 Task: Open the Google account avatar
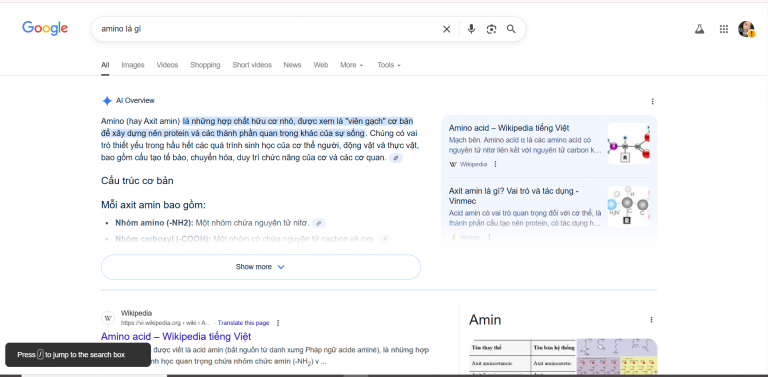[x=746, y=29]
